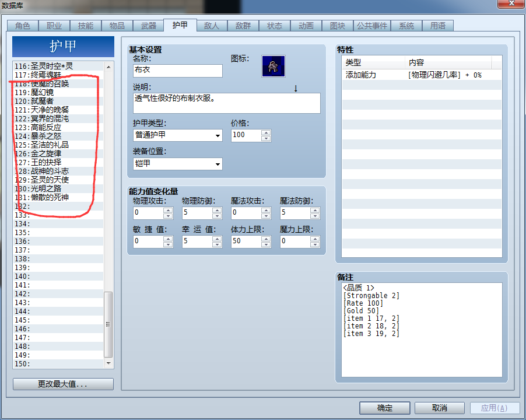
Task: Increase 物理防御 with the up arrow
Action: click(217, 210)
